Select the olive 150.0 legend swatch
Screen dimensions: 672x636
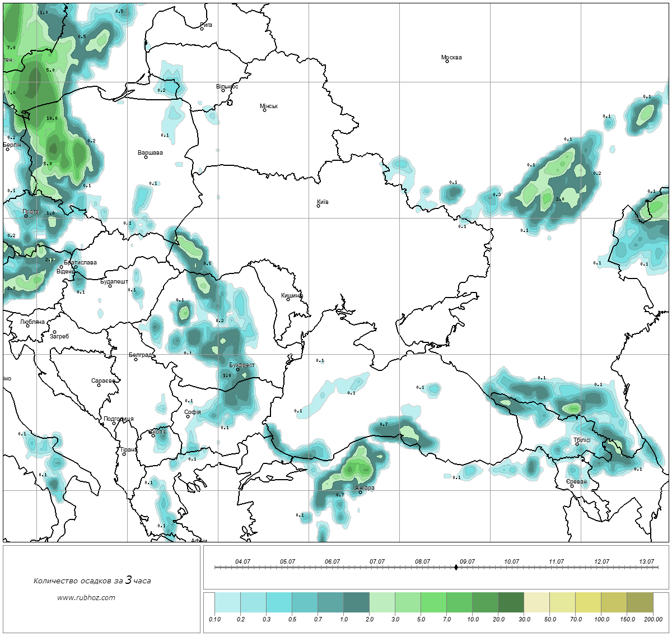point(640,603)
